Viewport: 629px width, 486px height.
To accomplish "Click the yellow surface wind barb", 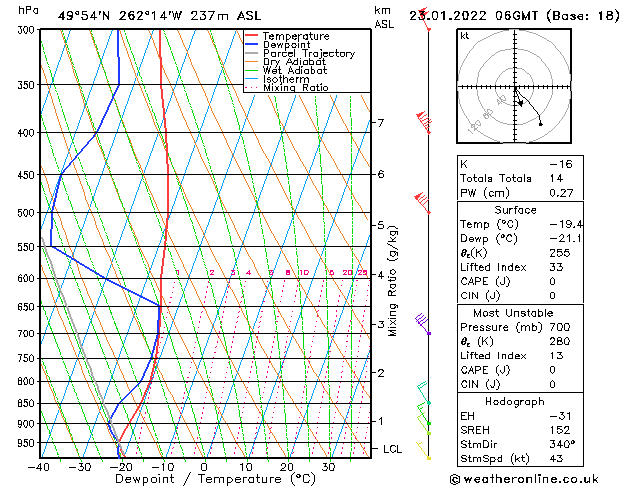I will pyautogui.click(x=423, y=451).
